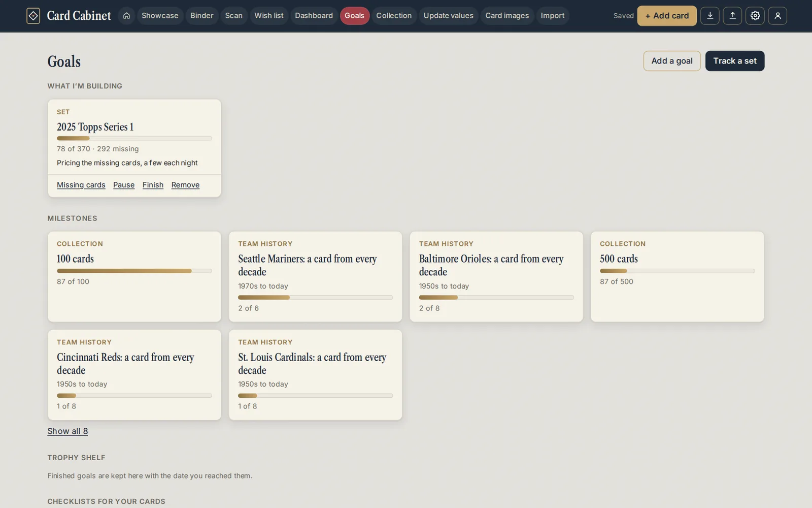
Task: Click the upload arrow icon
Action: coord(732,16)
